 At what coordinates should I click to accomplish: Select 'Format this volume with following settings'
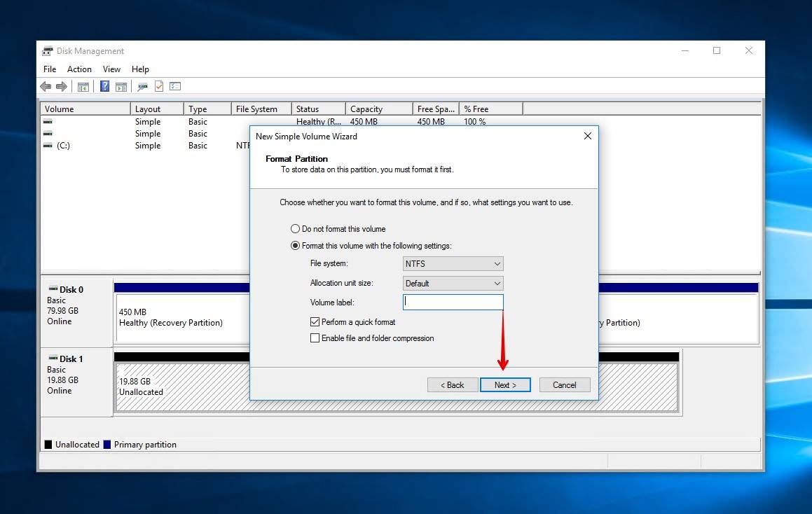click(x=295, y=246)
